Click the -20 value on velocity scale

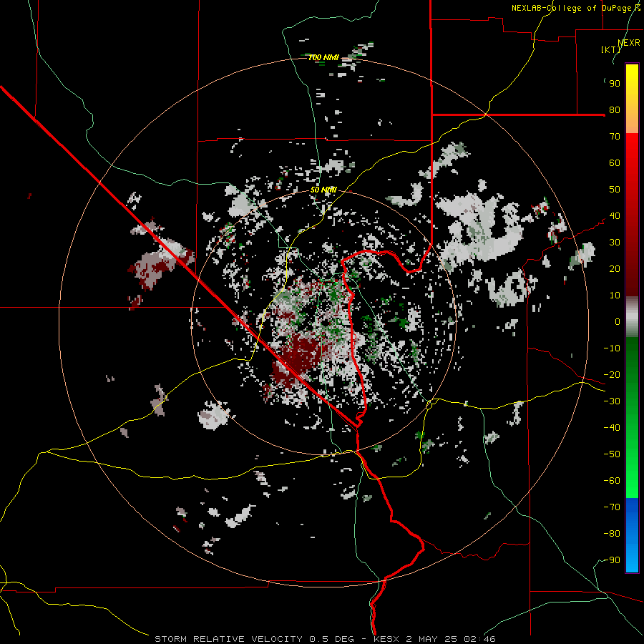(612, 375)
